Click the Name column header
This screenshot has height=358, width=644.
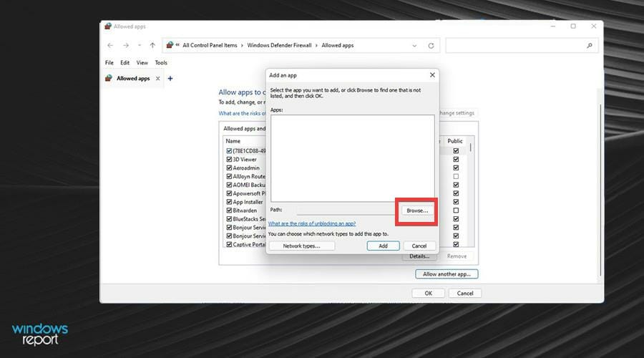233,141
